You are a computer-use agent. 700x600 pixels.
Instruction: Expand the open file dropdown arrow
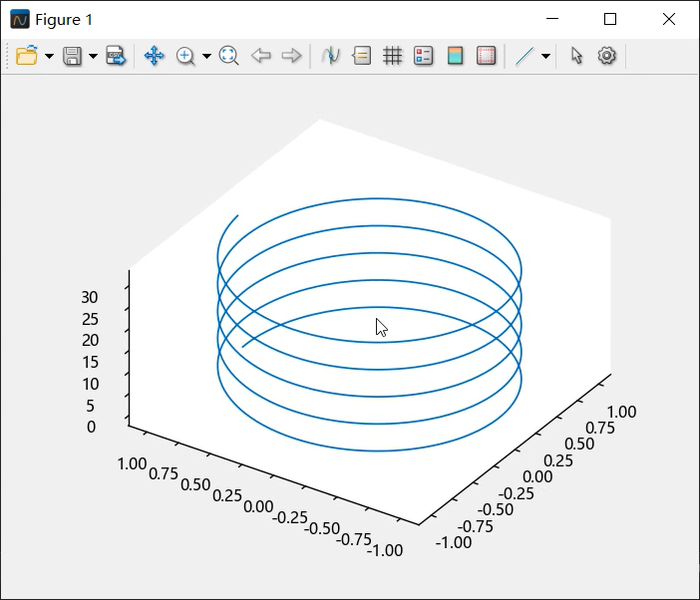point(49,57)
